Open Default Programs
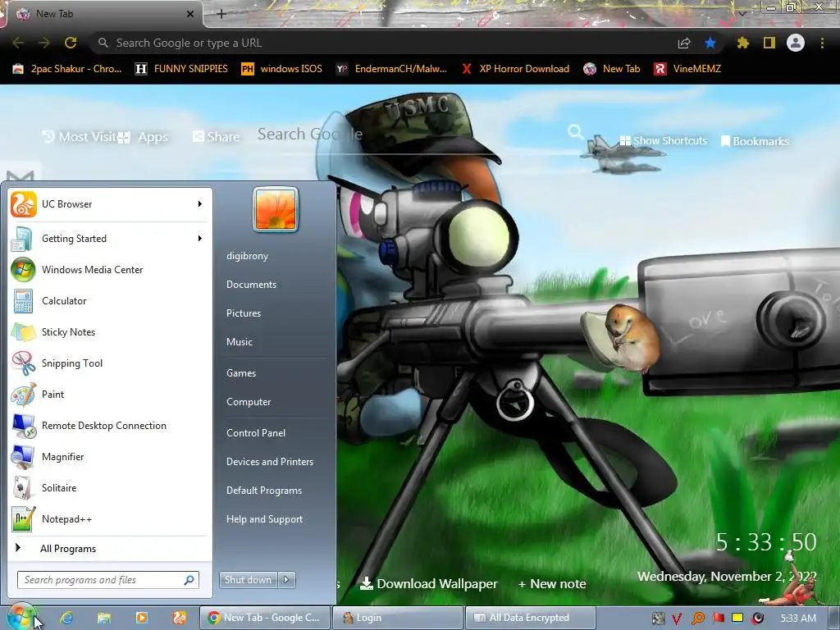Image resolution: width=840 pixels, height=630 pixels. point(264,491)
